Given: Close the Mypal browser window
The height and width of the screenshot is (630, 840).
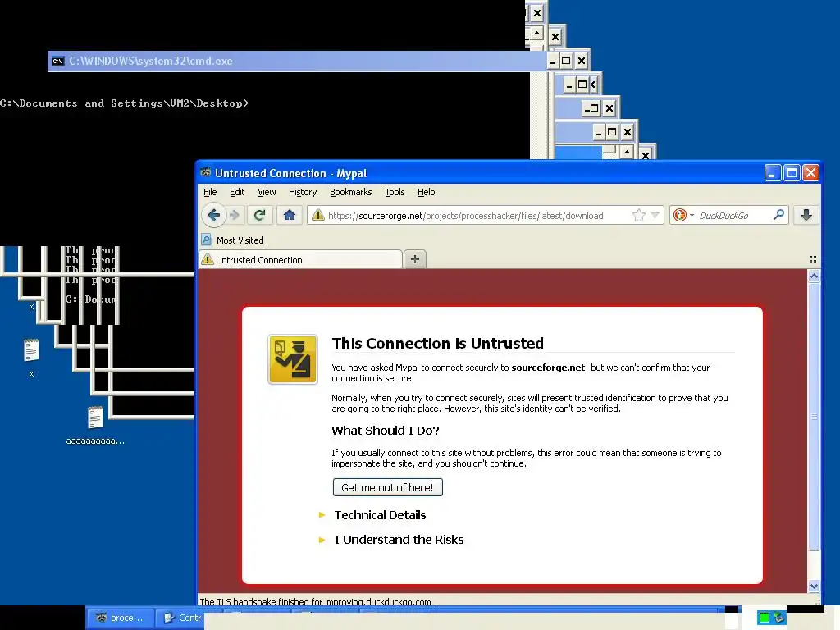Looking at the screenshot, I should (x=810, y=173).
